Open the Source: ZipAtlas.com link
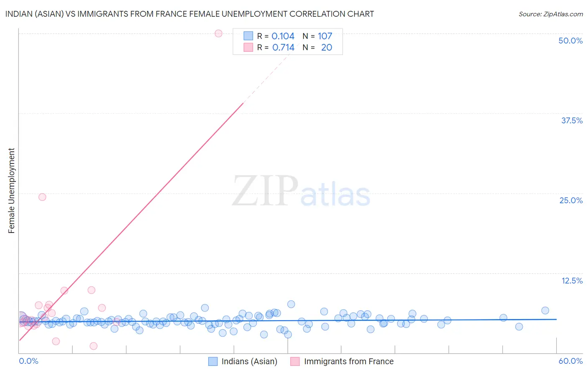Screen dimensions: 588x373 pos(551,14)
